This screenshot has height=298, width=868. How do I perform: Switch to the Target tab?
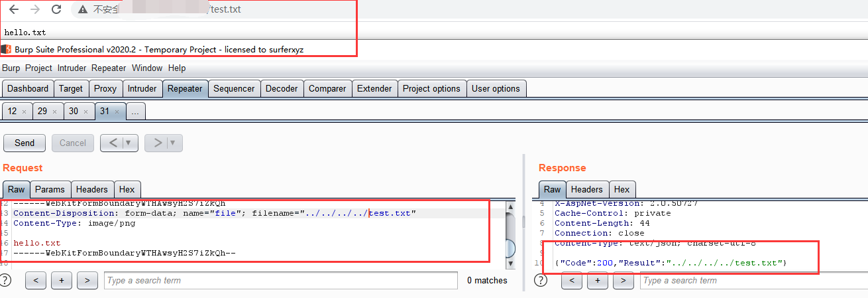[x=71, y=88]
